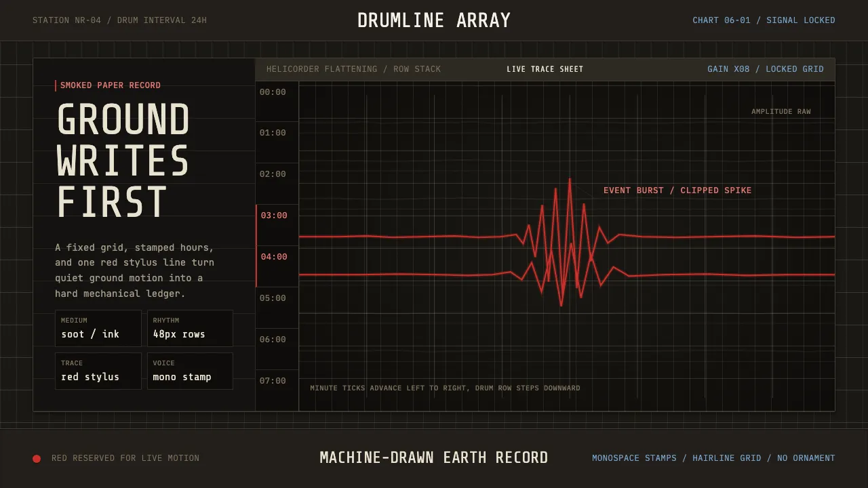Click RED RESERVED FOR LIVE MOTION text
Viewport: 868px width, 488px height.
point(125,458)
